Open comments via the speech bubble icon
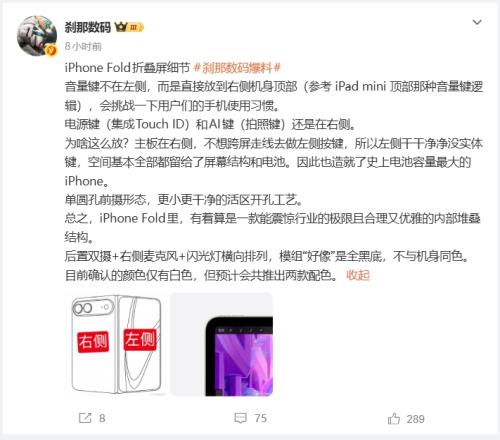The image size is (500, 440). click(240, 418)
